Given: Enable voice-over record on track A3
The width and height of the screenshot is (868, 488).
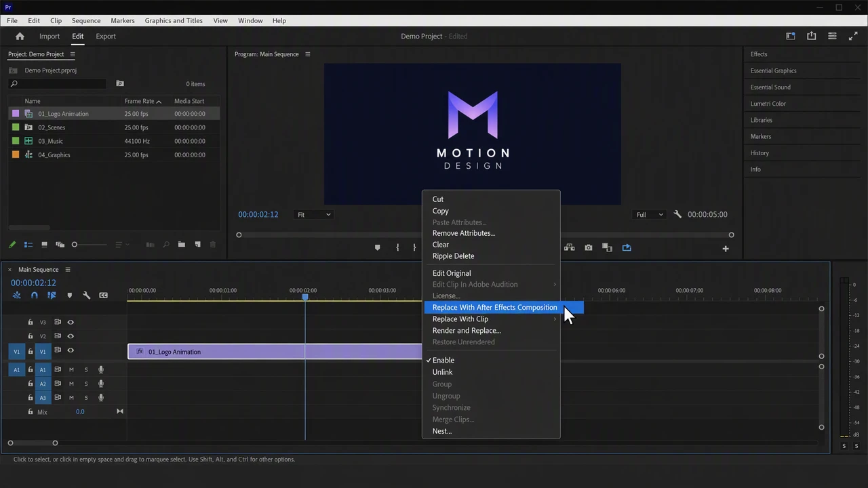Looking at the screenshot, I should pyautogui.click(x=101, y=398).
